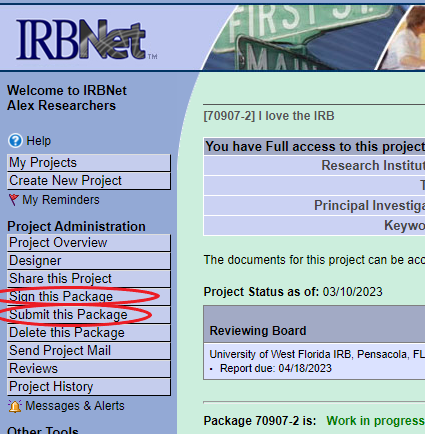The width and height of the screenshot is (425, 434).
Task: Select Delete this Package
Action: pyautogui.click(x=89, y=333)
